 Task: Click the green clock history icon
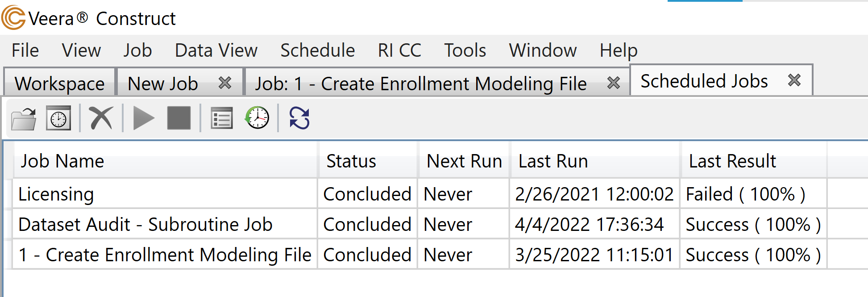pos(257,118)
